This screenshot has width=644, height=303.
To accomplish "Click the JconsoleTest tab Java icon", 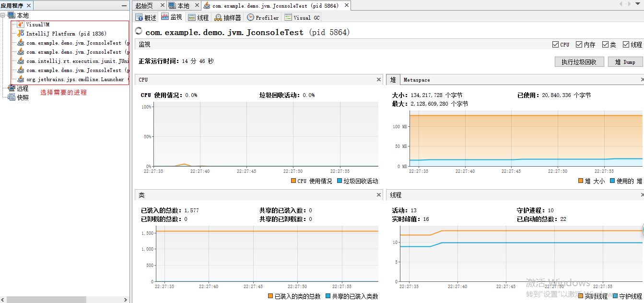I will coord(207,6).
